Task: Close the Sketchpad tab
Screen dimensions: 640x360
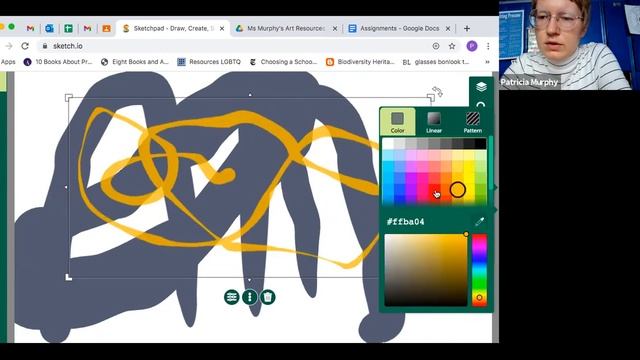Action: [x=222, y=29]
